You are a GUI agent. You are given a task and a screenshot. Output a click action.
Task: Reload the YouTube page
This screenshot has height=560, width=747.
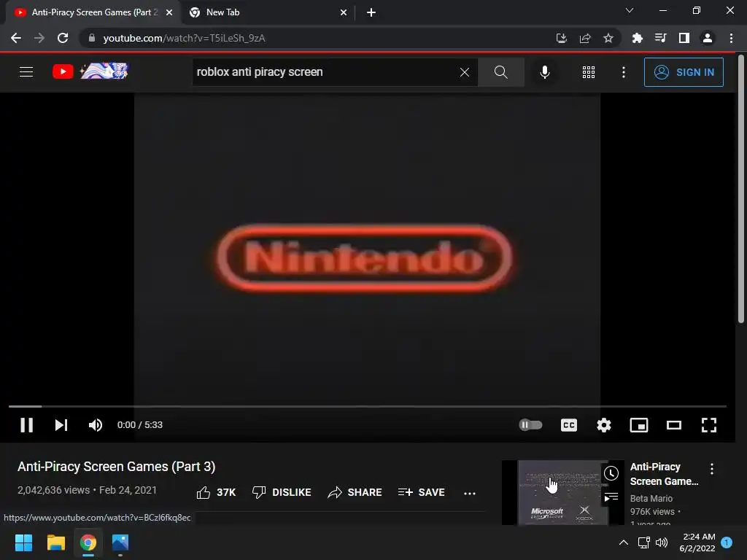63,38
